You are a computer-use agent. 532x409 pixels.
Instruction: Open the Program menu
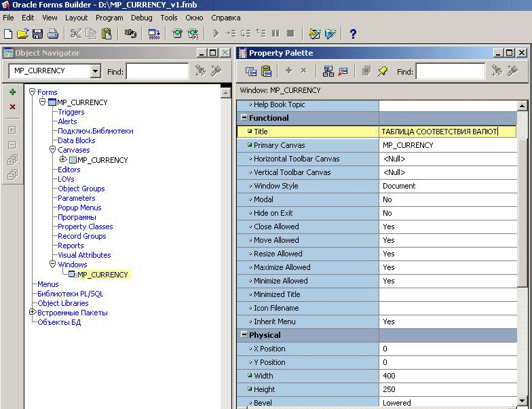(109, 18)
